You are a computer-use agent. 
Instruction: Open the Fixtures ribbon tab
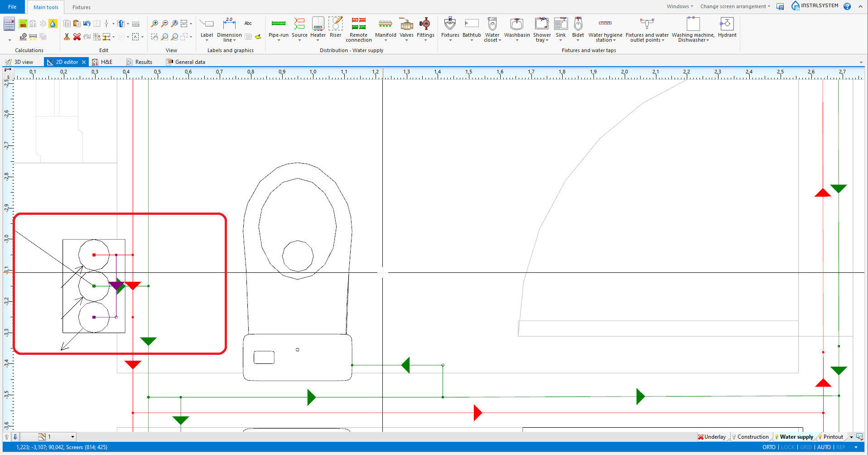click(82, 7)
